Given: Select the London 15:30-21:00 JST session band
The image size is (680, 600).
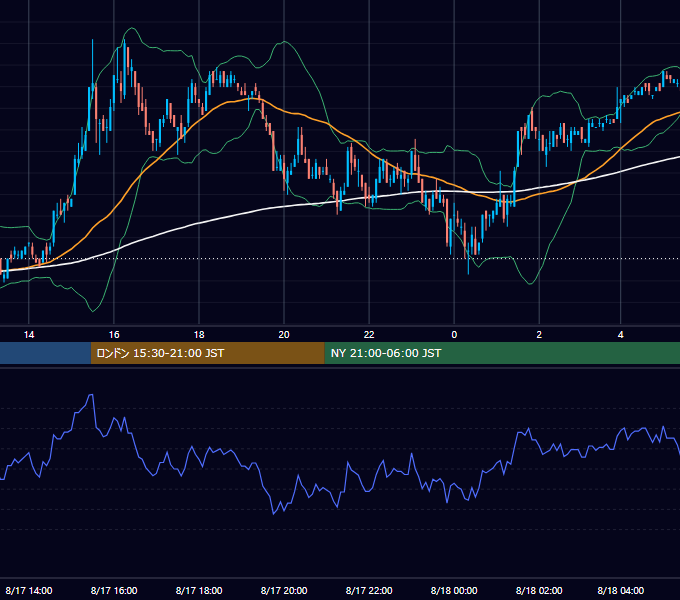Looking at the screenshot, I should tap(207, 353).
